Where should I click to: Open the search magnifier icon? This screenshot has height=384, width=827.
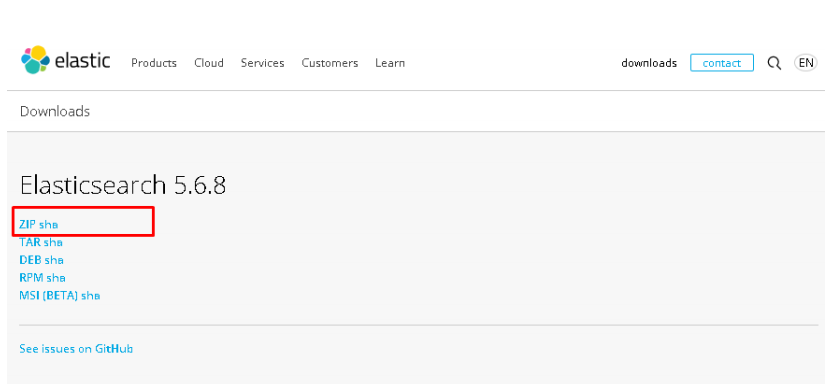[x=774, y=63]
